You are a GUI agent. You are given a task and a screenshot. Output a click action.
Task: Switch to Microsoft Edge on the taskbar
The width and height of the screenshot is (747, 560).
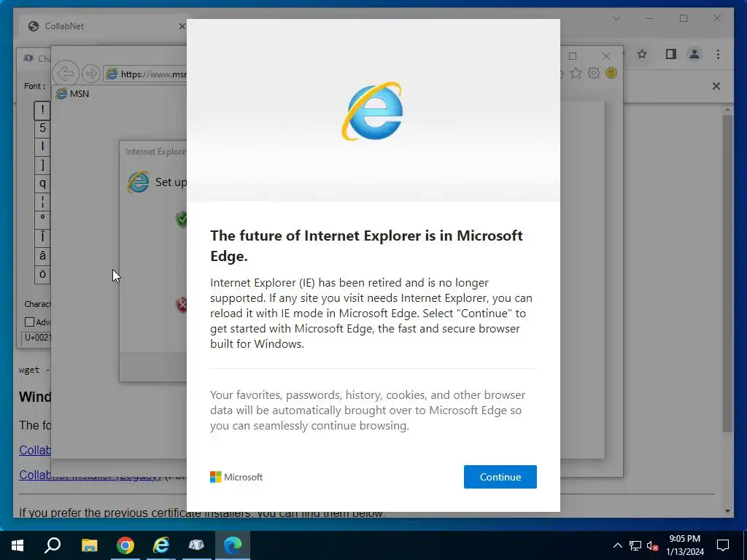click(233, 545)
